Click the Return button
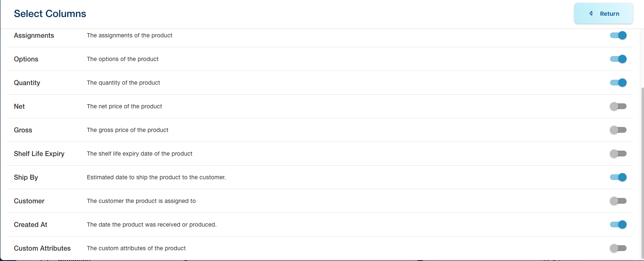The width and height of the screenshot is (644, 261). (x=603, y=14)
